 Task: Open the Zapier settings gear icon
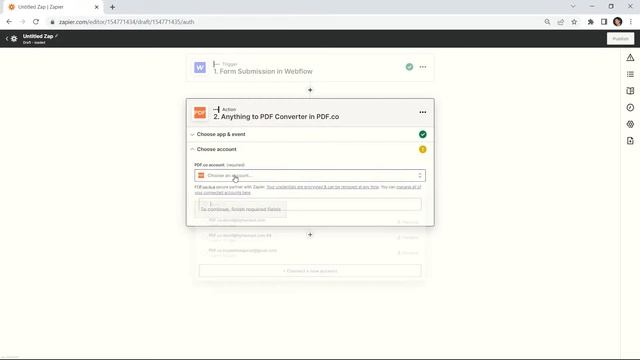click(x=14, y=39)
